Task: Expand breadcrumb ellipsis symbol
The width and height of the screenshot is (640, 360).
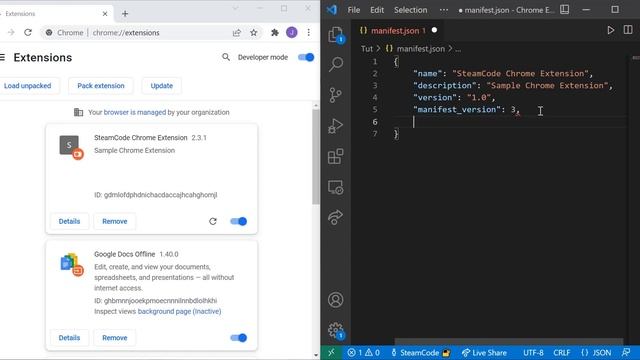Action: pyautogui.click(x=458, y=49)
